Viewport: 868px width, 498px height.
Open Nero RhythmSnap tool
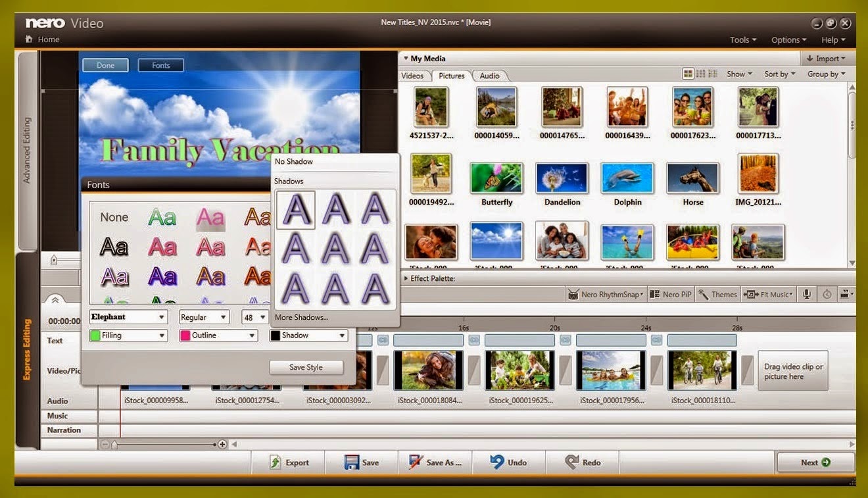coord(605,294)
